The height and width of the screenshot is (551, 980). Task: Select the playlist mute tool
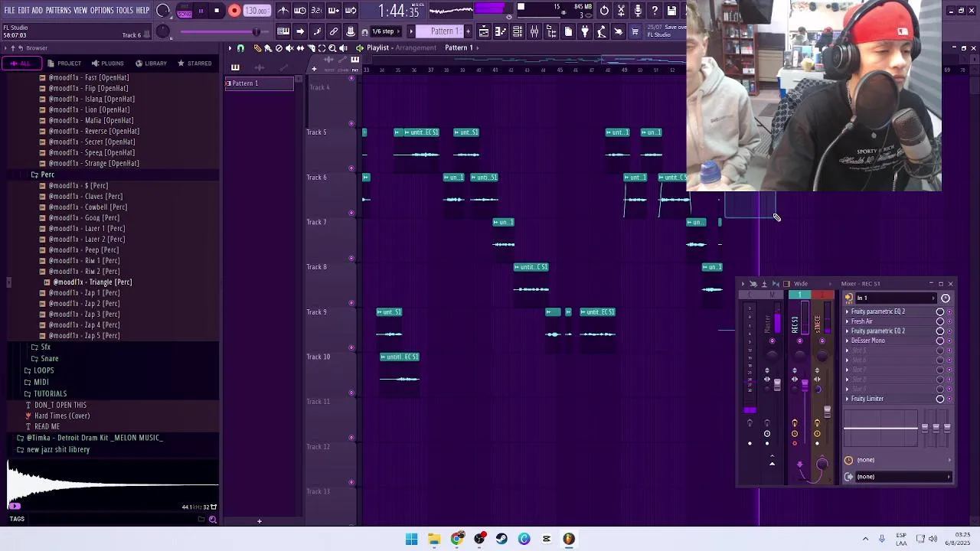pyautogui.click(x=289, y=48)
